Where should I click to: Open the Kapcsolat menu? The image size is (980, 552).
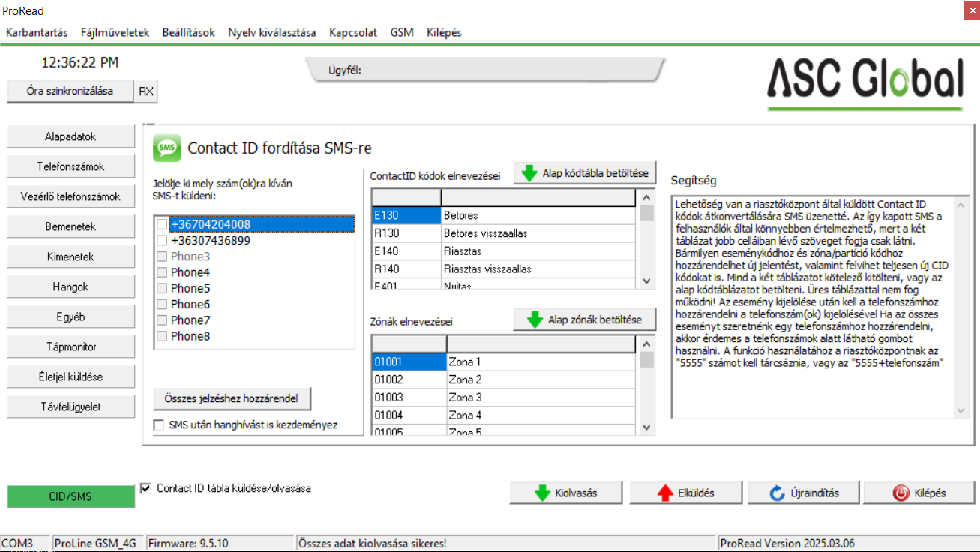[352, 32]
